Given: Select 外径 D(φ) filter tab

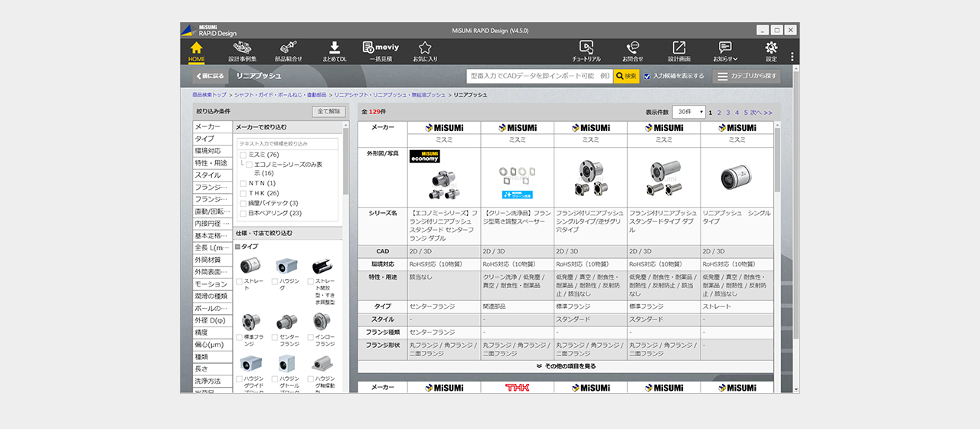Looking at the screenshot, I should click(x=212, y=320).
